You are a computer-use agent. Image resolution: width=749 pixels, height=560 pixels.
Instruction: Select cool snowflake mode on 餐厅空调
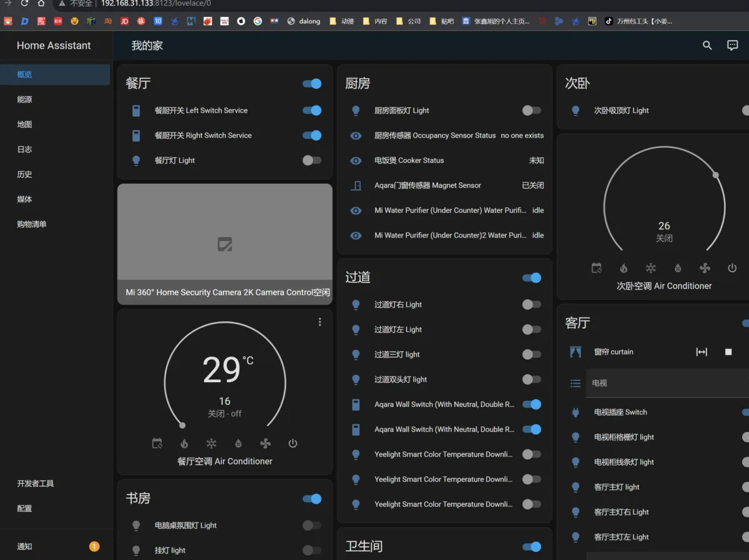pyautogui.click(x=212, y=444)
